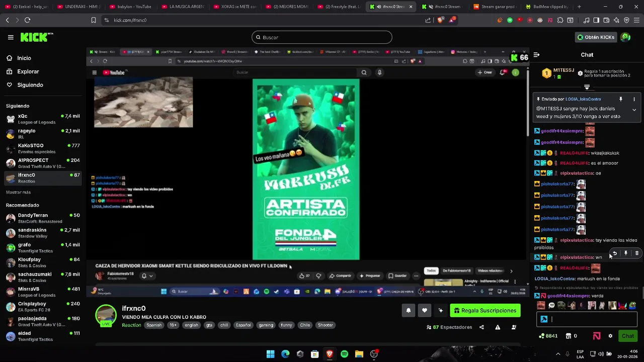Open the user profile avatar menu
Image resolution: width=644 pixels, height=362 pixels.
pyautogui.click(x=625, y=37)
